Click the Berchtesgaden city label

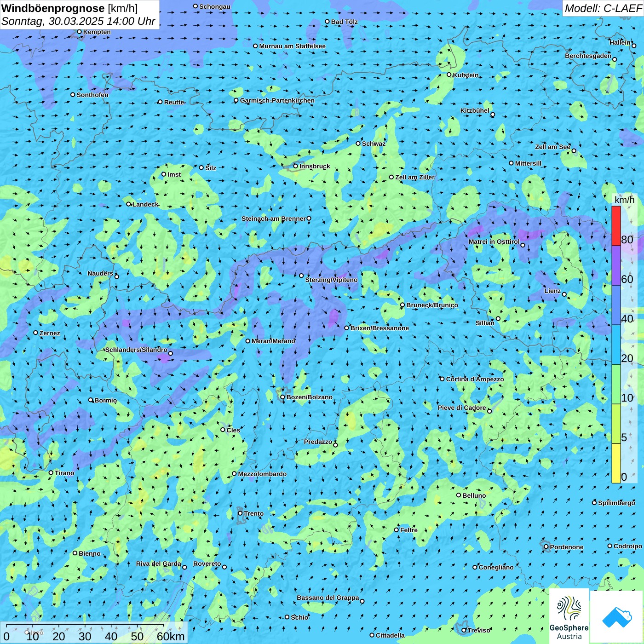coord(588,56)
